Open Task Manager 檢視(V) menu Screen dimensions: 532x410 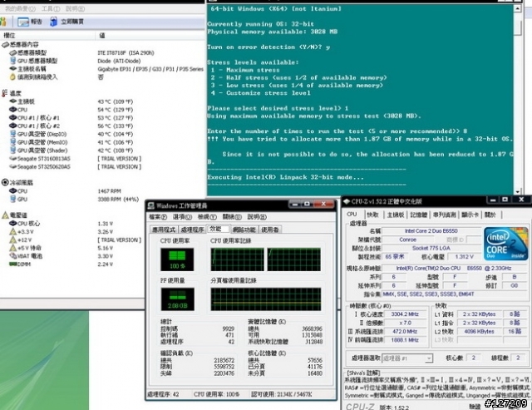[x=207, y=217]
